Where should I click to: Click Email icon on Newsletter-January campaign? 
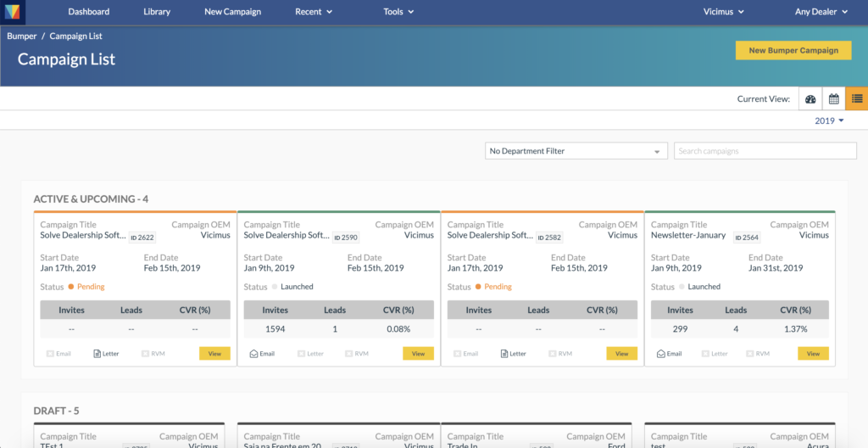coord(661,354)
